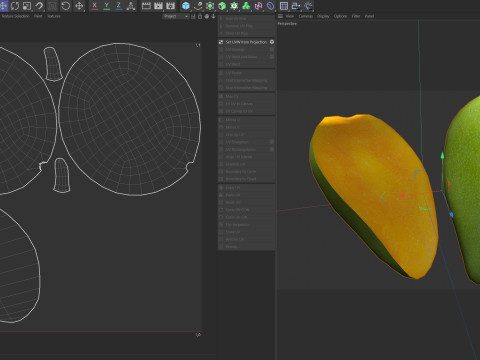
Task: Click the recent tools curved-arrow icon
Action: coord(39,6)
